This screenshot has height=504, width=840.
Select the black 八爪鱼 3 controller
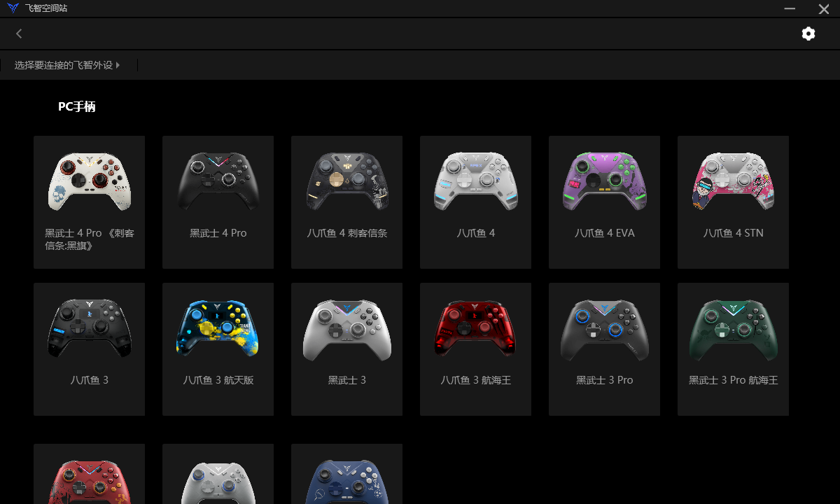pos(89,349)
